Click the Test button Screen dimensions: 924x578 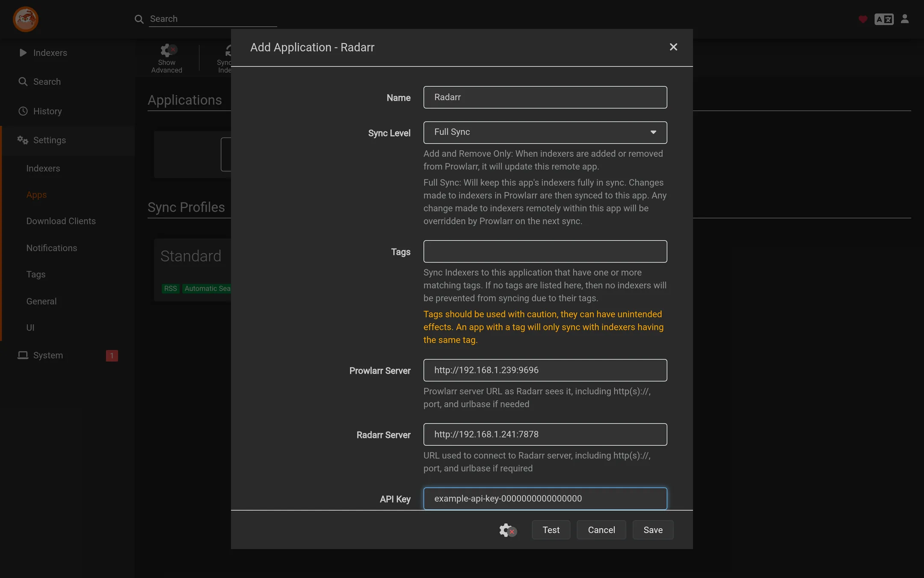[551, 530]
